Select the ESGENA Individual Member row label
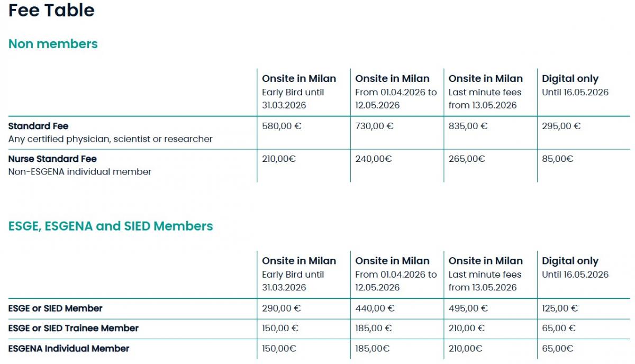The height and width of the screenshot is (364, 635). tap(69, 349)
